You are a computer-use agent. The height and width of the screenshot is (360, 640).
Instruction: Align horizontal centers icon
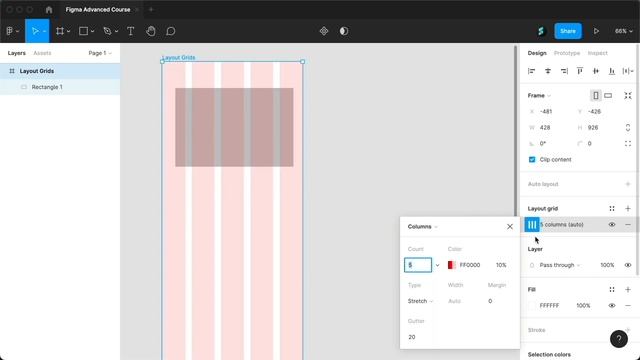pos(548,71)
